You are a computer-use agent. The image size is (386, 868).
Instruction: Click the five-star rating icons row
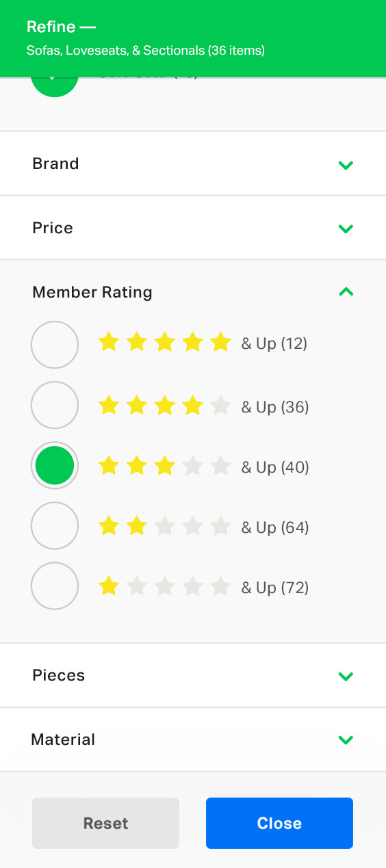[165, 342]
